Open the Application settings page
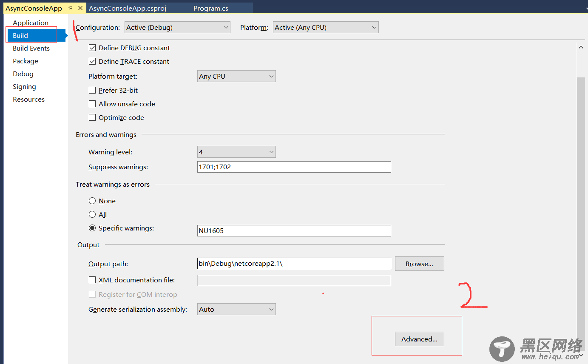 point(31,23)
